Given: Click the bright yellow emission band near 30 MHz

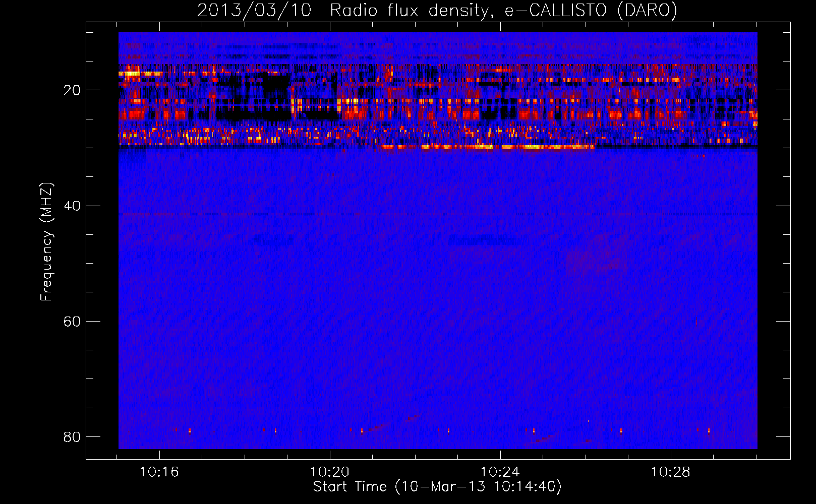Looking at the screenshot, I should coord(487,147).
